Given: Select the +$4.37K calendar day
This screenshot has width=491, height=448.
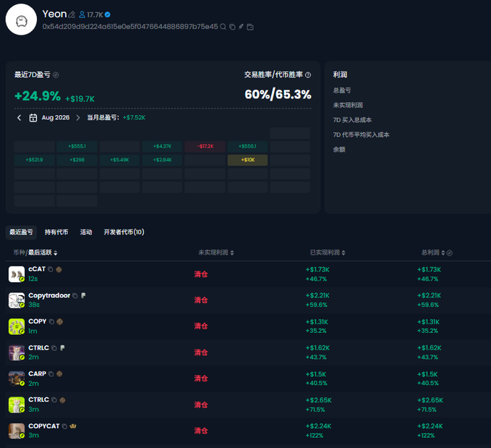Looking at the screenshot, I should point(162,146).
